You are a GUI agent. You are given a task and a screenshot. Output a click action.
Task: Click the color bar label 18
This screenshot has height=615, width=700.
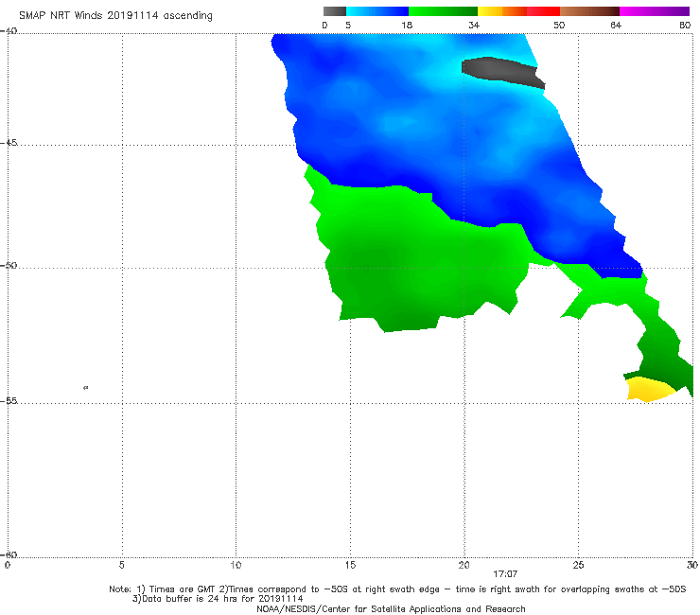(x=407, y=26)
